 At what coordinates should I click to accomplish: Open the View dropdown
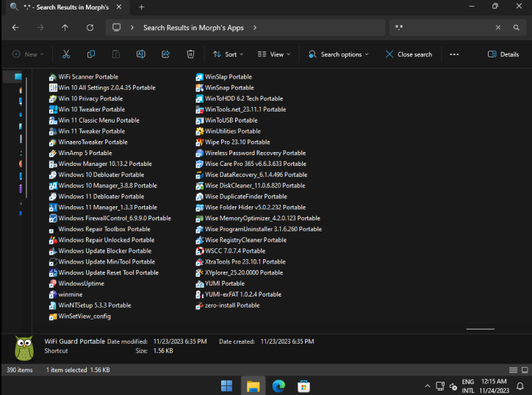click(274, 54)
